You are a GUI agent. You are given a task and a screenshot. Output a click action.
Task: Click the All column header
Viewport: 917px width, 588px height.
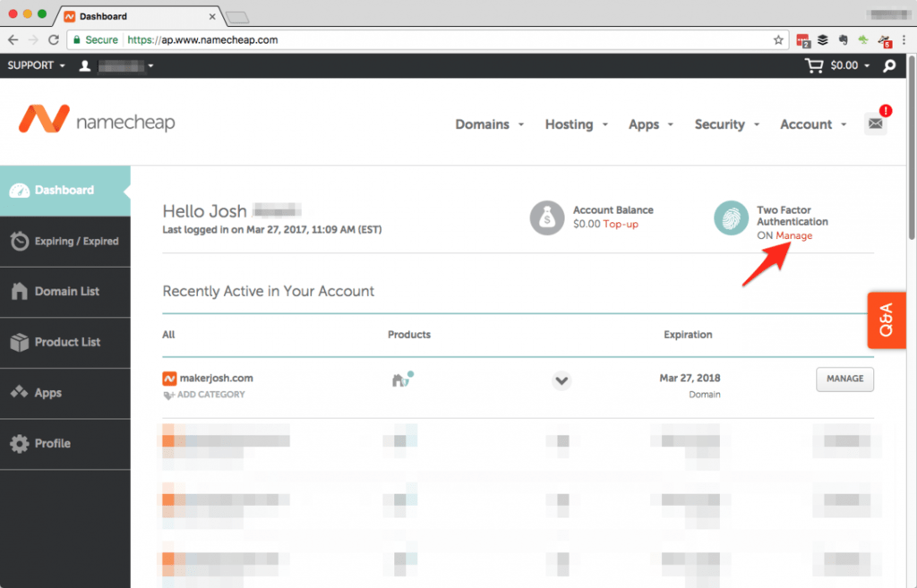pos(168,335)
